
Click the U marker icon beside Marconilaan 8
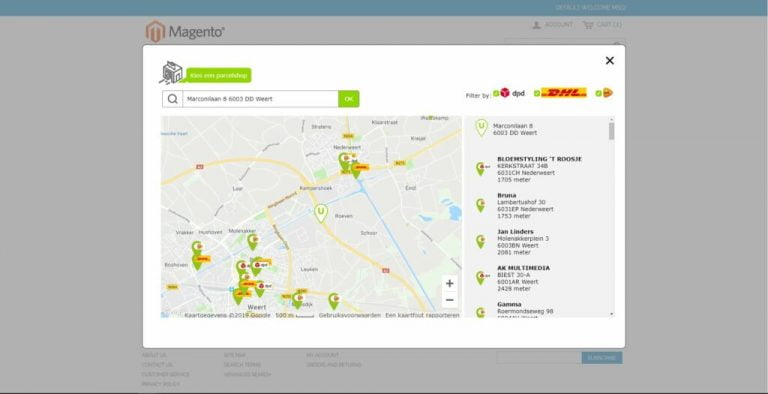481,127
